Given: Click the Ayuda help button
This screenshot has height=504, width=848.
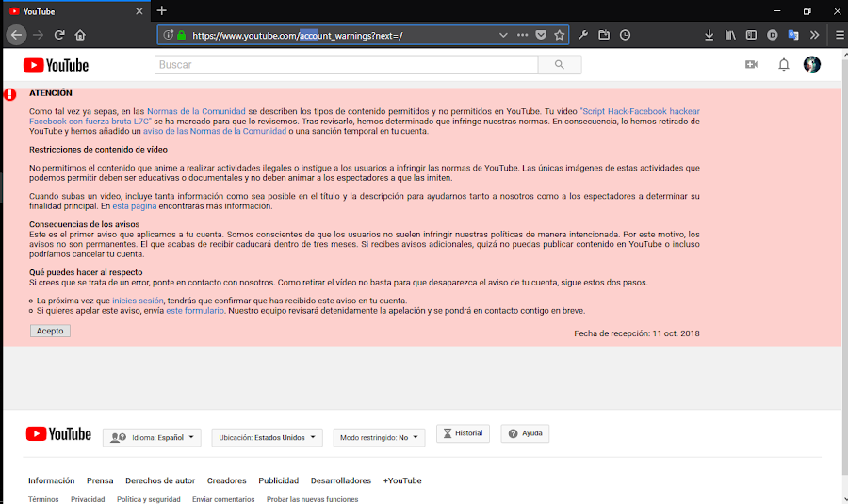Looking at the screenshot, I should (525, 433).
